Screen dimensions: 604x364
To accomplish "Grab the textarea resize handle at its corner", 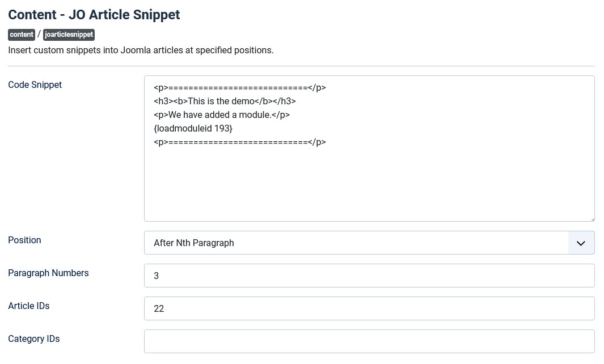I will click(x=591, y=218).
